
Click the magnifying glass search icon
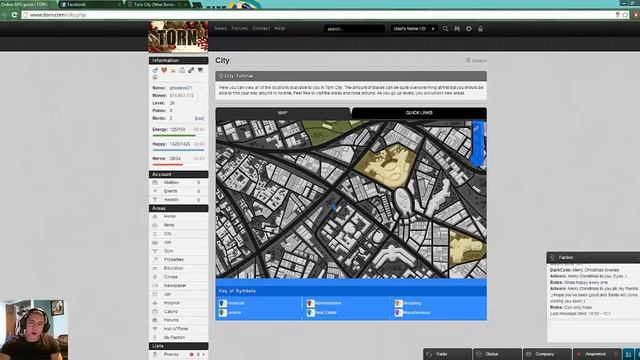point(445,29)
